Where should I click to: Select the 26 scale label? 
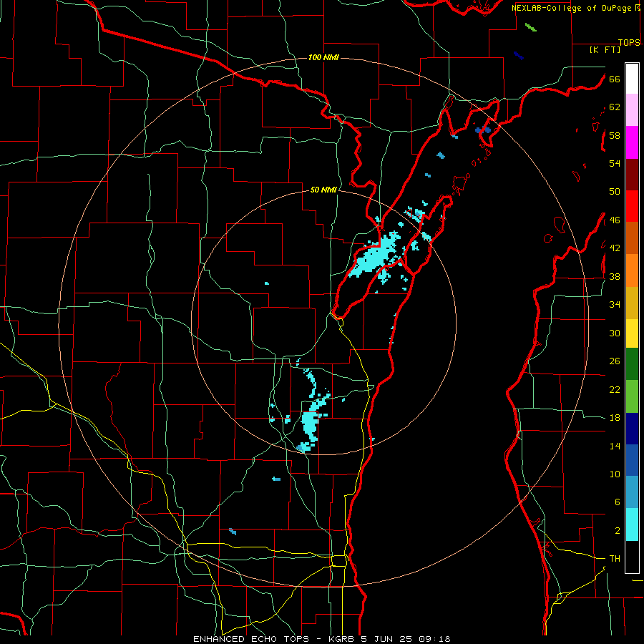click(615, 361)
